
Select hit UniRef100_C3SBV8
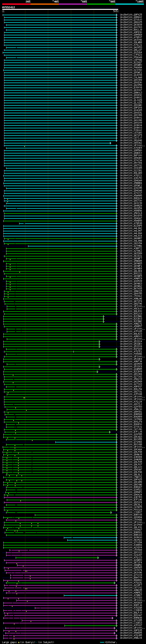(131, 610)
